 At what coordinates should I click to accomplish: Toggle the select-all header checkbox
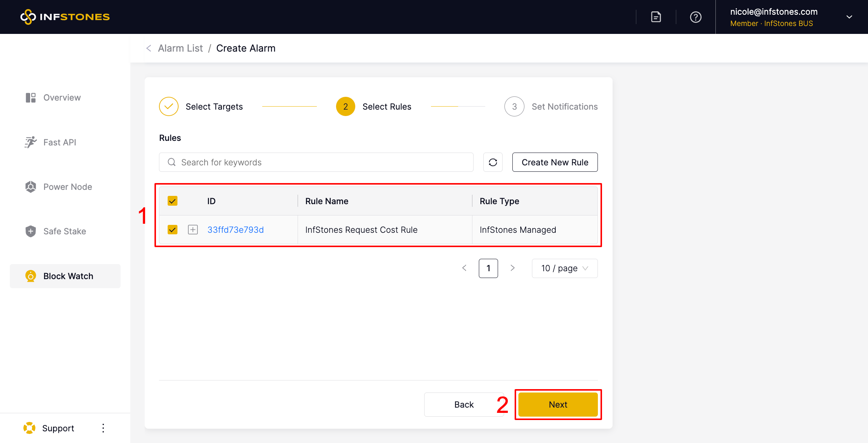pyautogui.click(x=173, y=201)
